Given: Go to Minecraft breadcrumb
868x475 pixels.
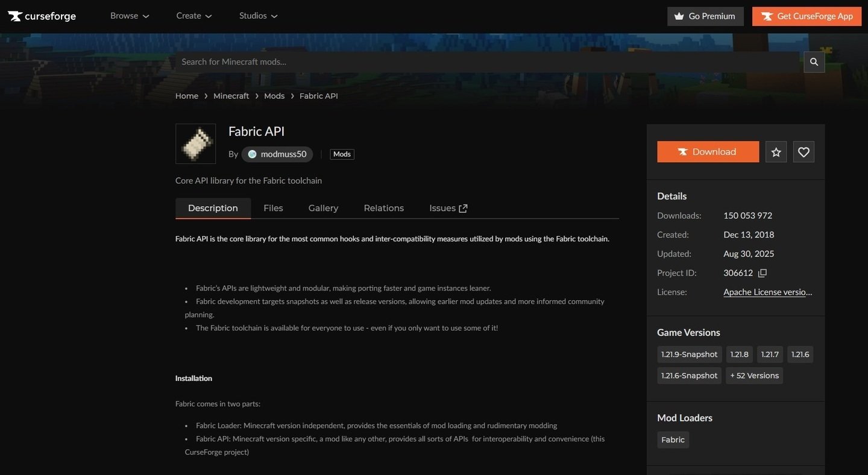Looking at the screenshot, I should (x=231, y=96).
